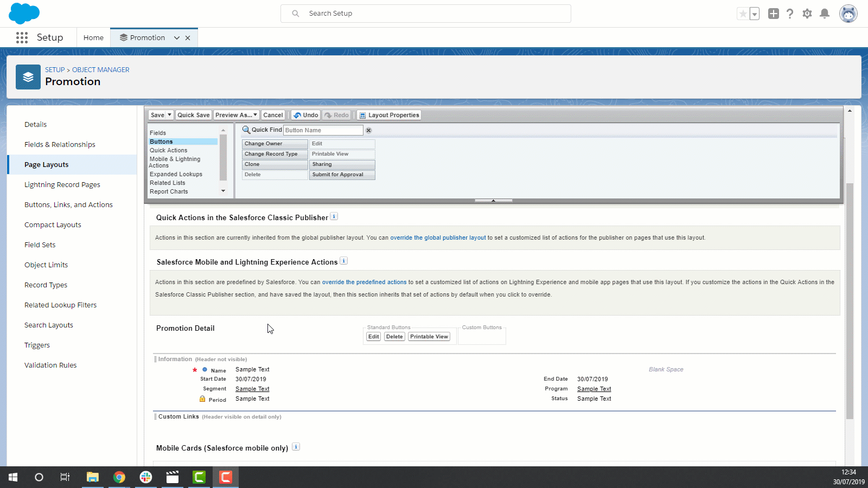Click the Save button in layout toolbar
Image resolution: width=868 pixels, height=488 pixels.
(x=157, y=115)
